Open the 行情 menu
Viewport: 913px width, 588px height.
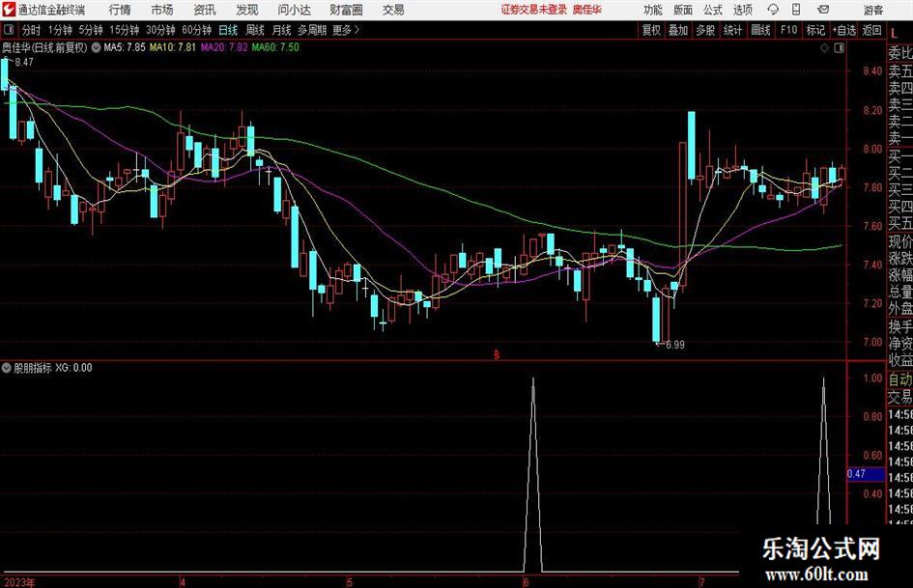(x=120, y=10)
